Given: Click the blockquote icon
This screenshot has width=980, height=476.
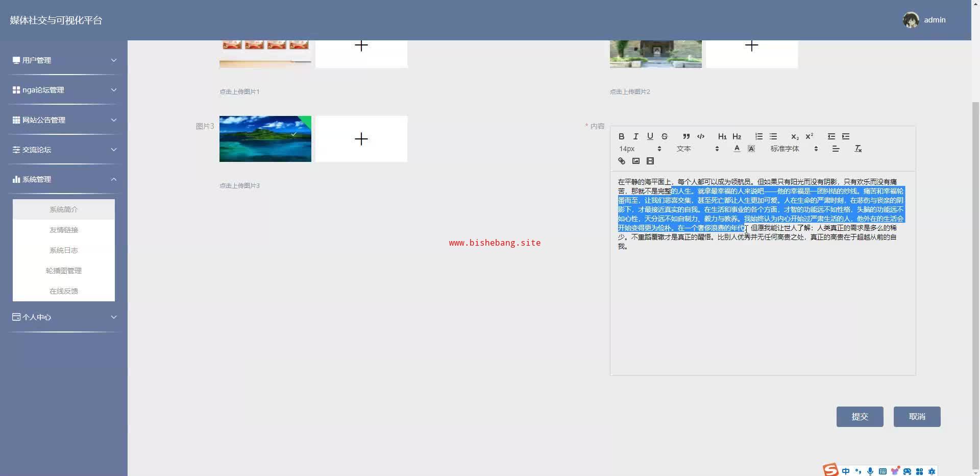Looking at the screenshot, I should click(x=686, y=136).
